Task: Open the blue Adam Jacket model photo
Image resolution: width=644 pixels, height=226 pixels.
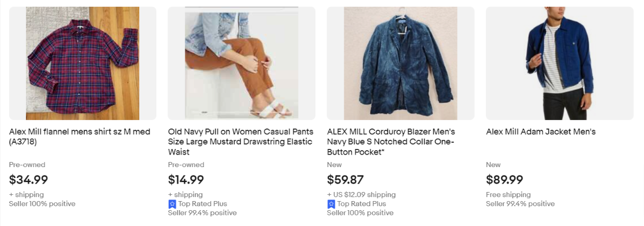Action: point(560,63)
